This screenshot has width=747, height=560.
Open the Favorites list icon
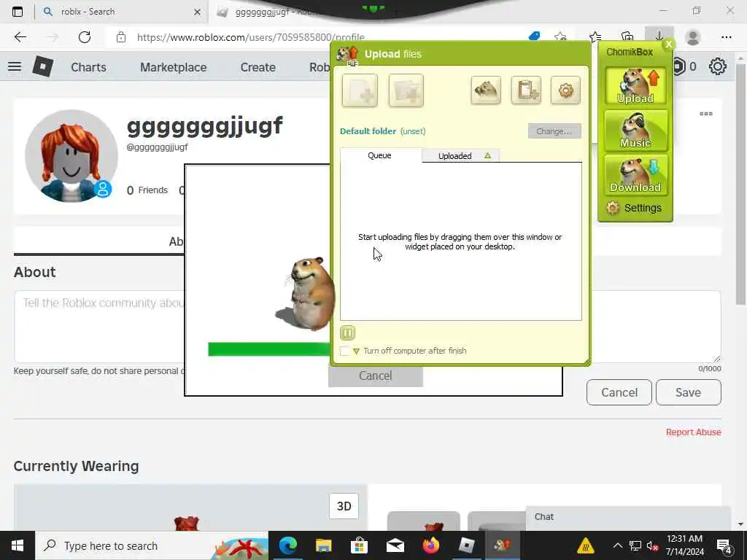(x=595, y=37)
